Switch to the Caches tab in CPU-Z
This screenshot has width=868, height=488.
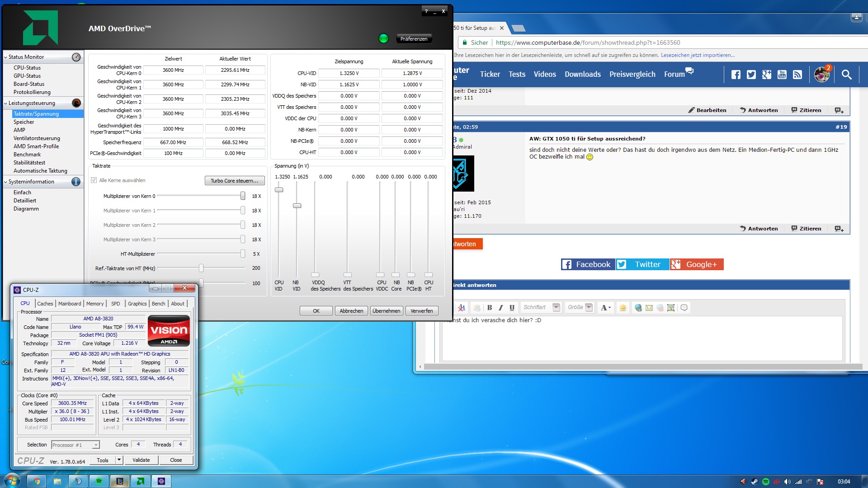[45, 304]
